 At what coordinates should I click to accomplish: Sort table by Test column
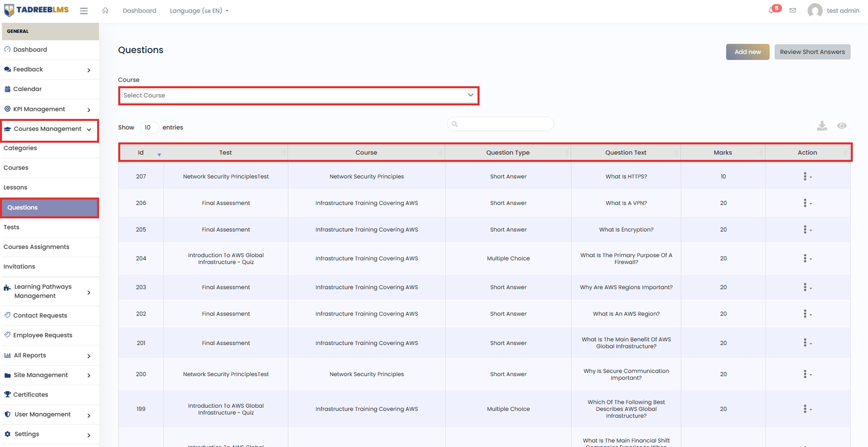(225, 152)
